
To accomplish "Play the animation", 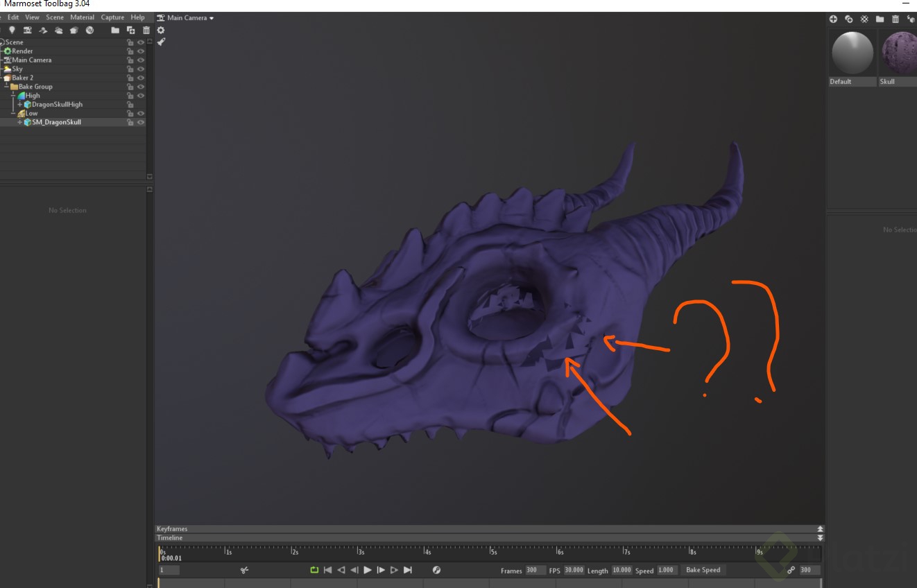I will [368, 570].
